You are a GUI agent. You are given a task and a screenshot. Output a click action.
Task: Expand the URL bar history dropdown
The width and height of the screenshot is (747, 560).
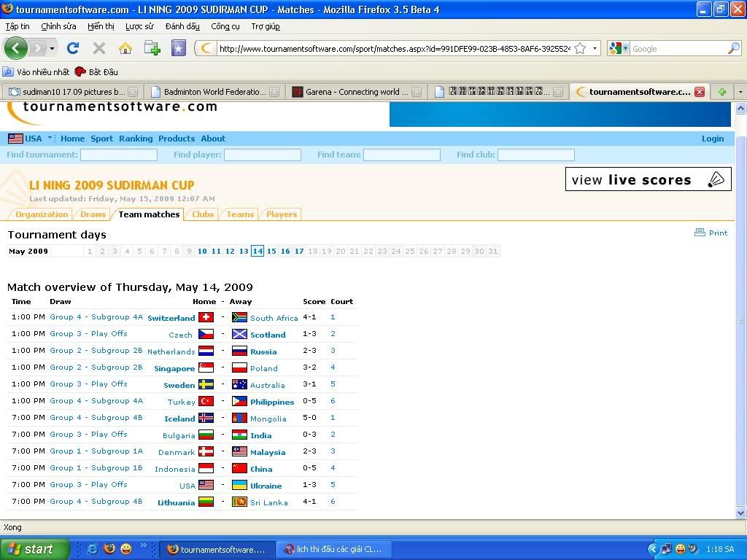(595, 49)
